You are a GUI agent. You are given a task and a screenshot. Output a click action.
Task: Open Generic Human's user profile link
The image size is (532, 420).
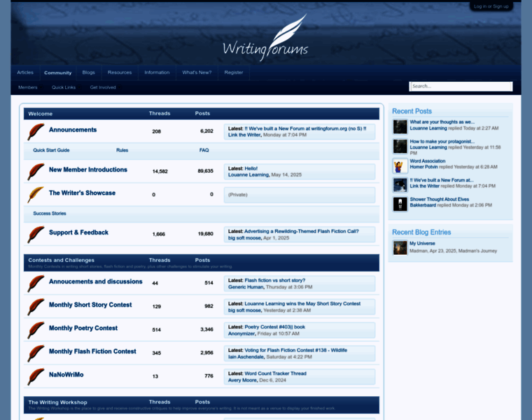246,287
